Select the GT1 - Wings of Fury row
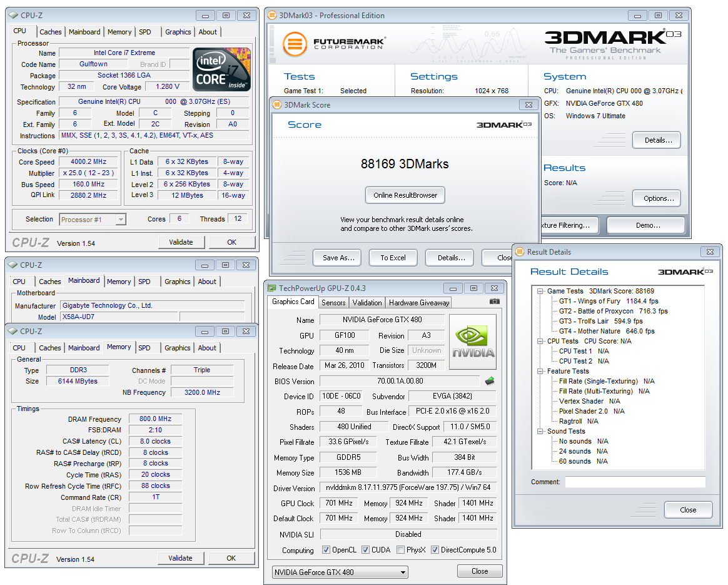The height and width of the screenshot is (585, 728). [x=609, y=302]
